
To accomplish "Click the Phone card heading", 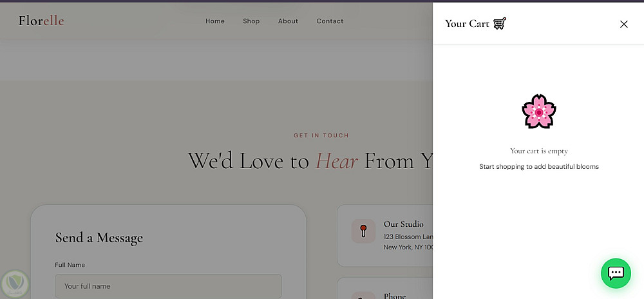I will tap(395, 296).
